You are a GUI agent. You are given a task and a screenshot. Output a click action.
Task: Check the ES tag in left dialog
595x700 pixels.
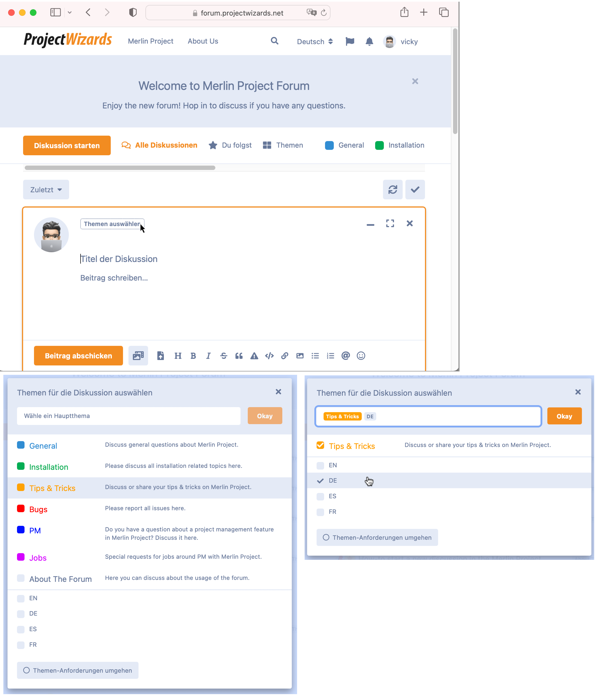pos(21,629)
